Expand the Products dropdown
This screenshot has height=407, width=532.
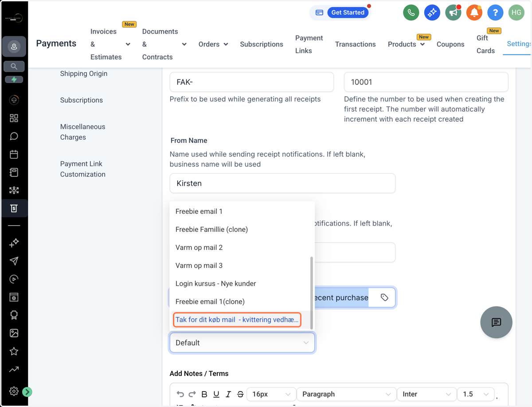[406, 44]
